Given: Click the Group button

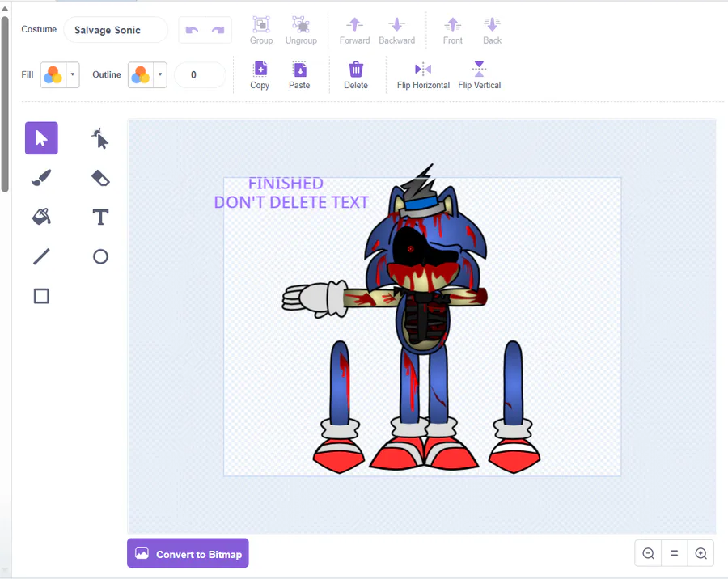Looking at the screenshot, I should click(x=261, y=31).
